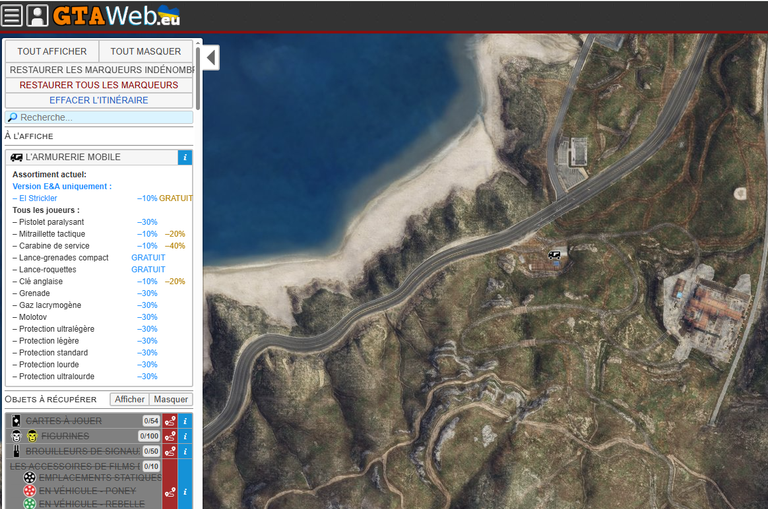Open the user account profile icon
Screen dimensions: 768x509
(37, 15)
